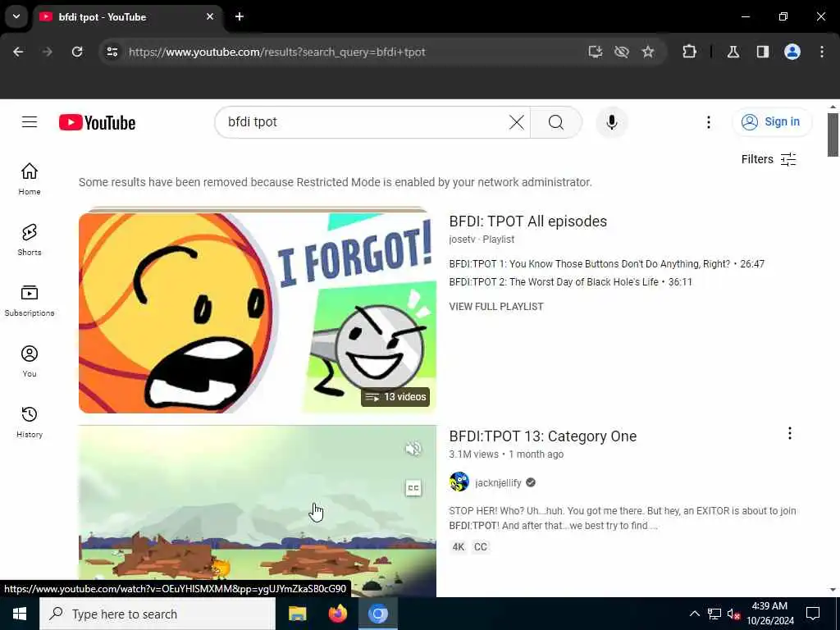This screenshot has width=840, height=630.
Task: Click the page vertical scrollbar thumb
Action: click(x=832, y=135)
